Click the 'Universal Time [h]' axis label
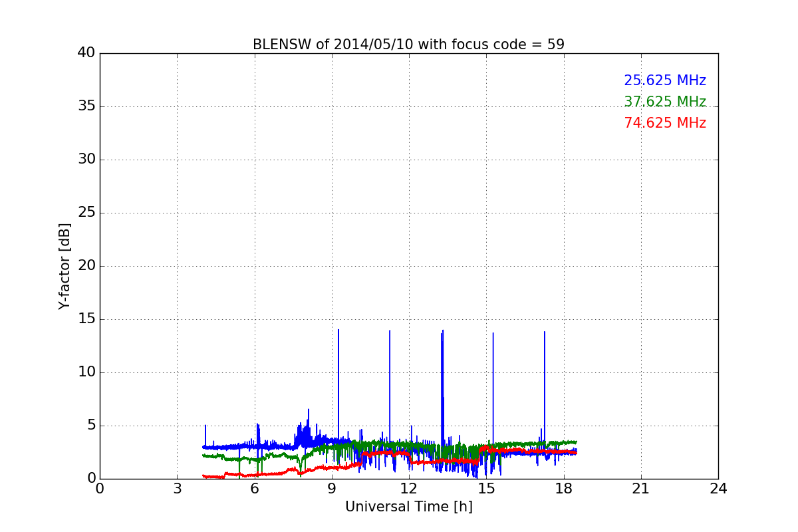This screenshot has width=798, height=532. [x=409, y=507]
